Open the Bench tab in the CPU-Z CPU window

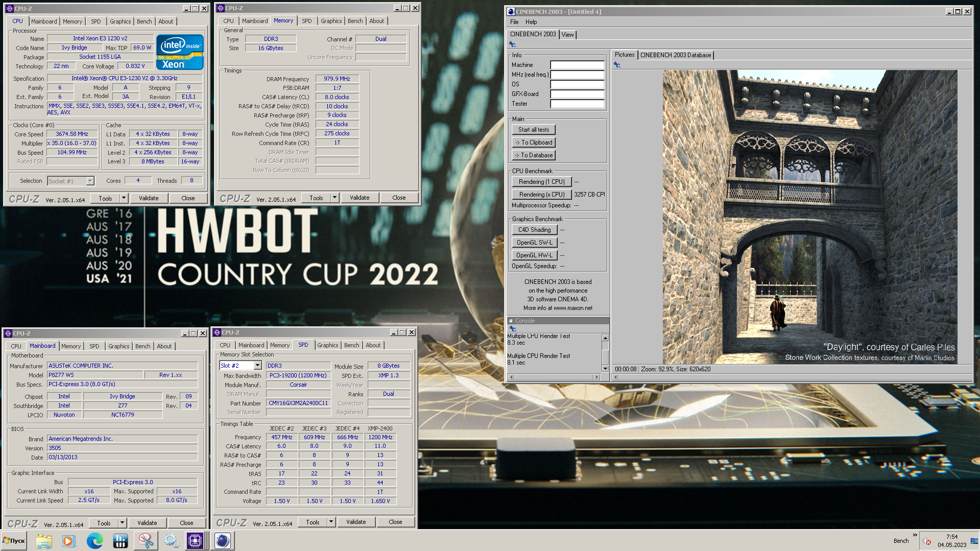[x=144, y=21]
